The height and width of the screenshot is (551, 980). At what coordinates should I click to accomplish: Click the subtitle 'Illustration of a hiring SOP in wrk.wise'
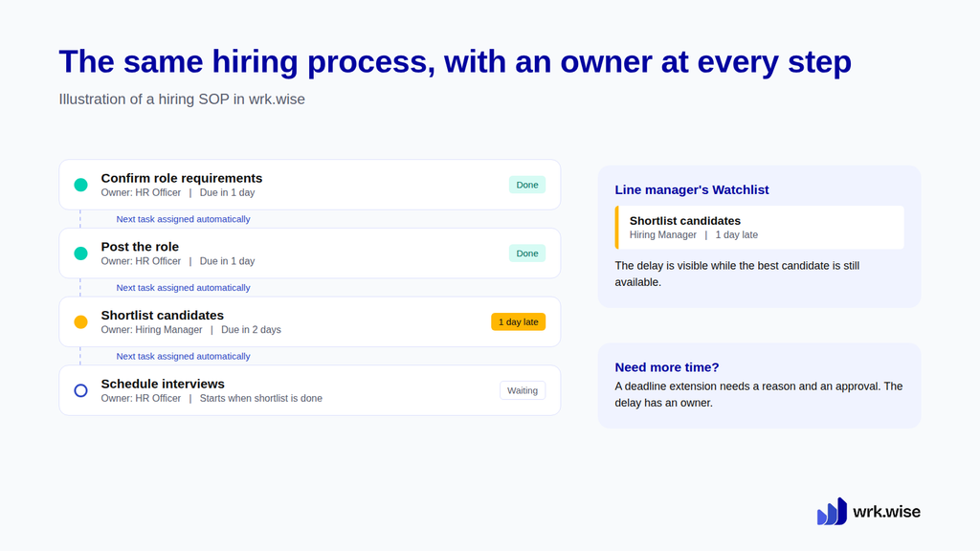[x=182, y=99]
